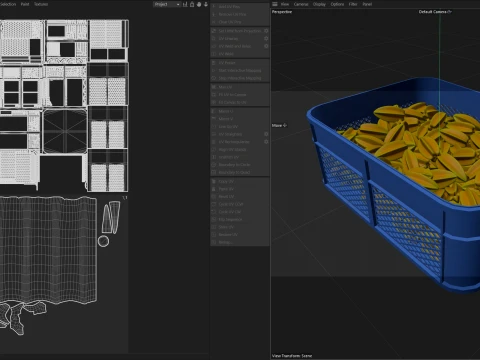Viewport: 480px width, 360px height.
Task: Click the Default Camera label
Action: pyautogui.click(x=433, y=12)
